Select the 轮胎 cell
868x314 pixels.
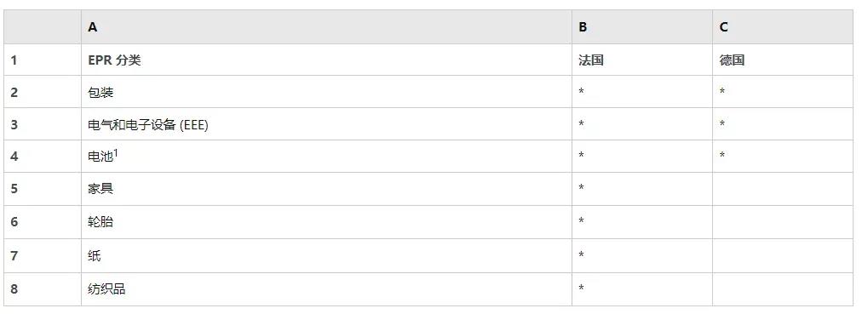(x=326, y=222)
